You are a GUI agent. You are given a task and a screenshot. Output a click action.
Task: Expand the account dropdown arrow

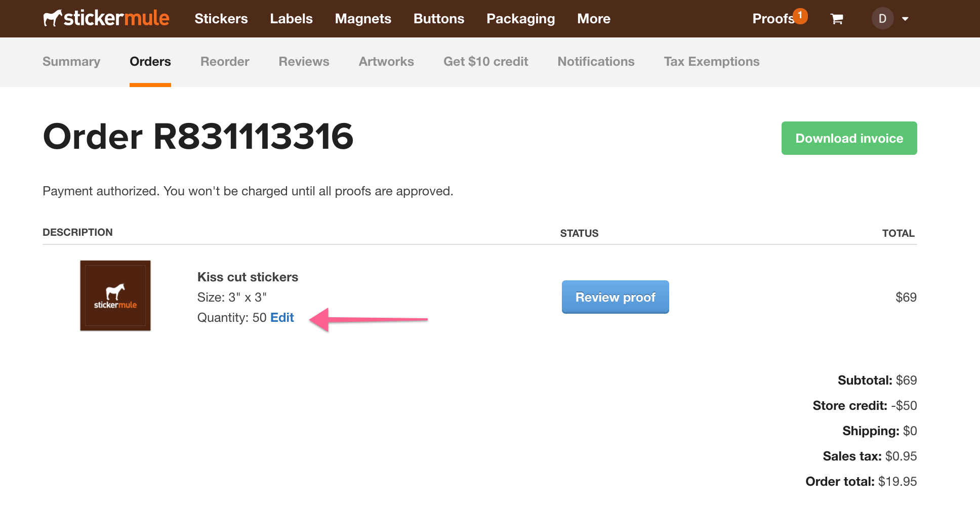pos(905,19)
